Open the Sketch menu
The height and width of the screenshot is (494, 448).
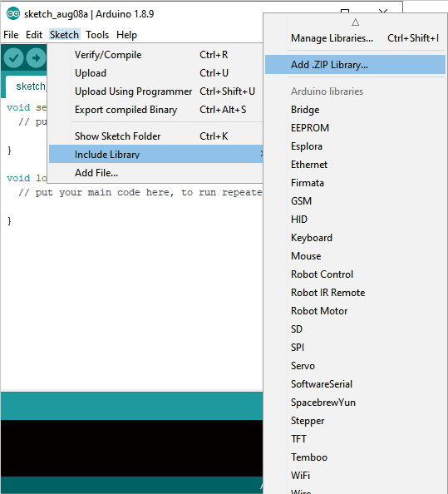click(64, 35)
